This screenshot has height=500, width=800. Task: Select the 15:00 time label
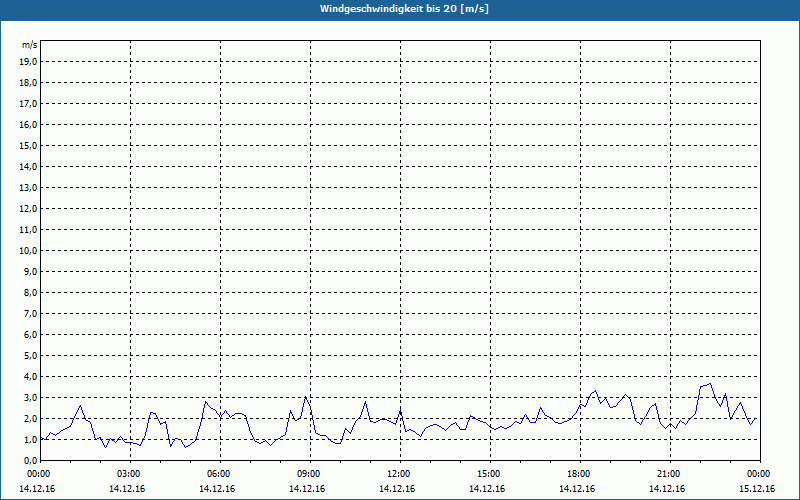489,474
